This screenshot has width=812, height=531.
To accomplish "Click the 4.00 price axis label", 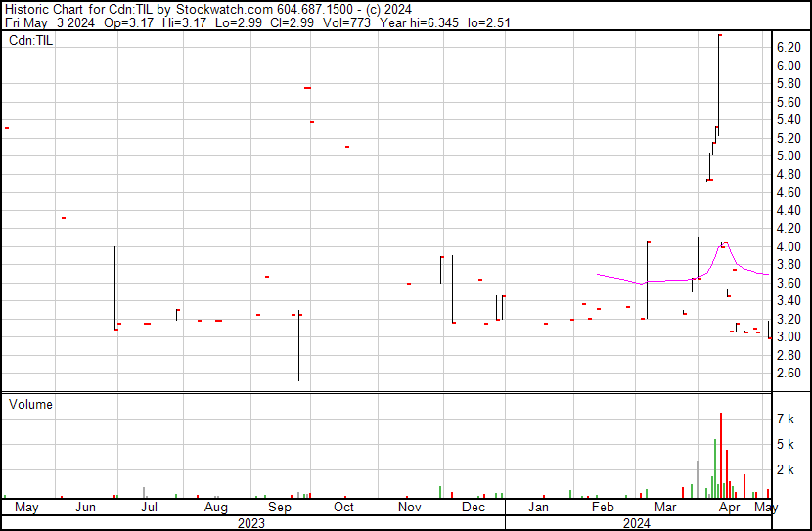I will pyautogui.click(x=789, y=246).
